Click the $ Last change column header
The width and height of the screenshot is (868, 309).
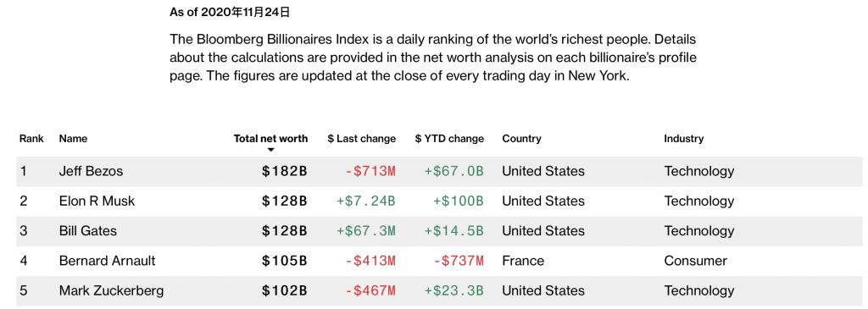(x=361, y=138)
